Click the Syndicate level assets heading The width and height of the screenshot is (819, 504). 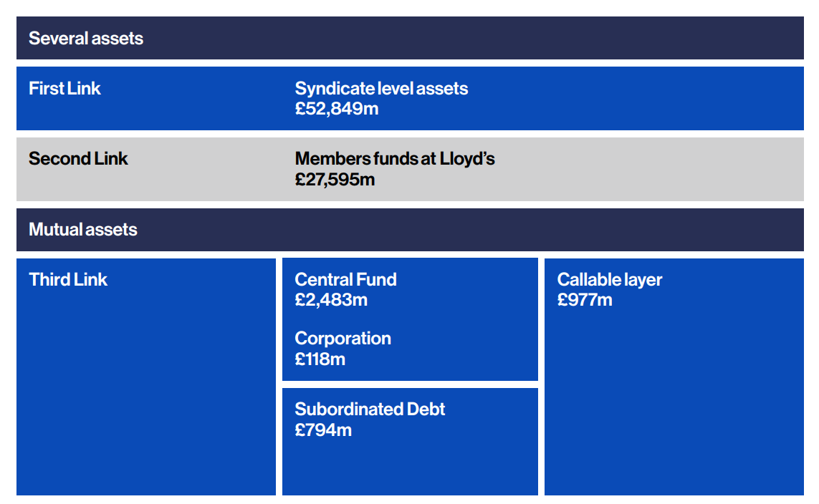pyautogui.click(x=381, y=89)
